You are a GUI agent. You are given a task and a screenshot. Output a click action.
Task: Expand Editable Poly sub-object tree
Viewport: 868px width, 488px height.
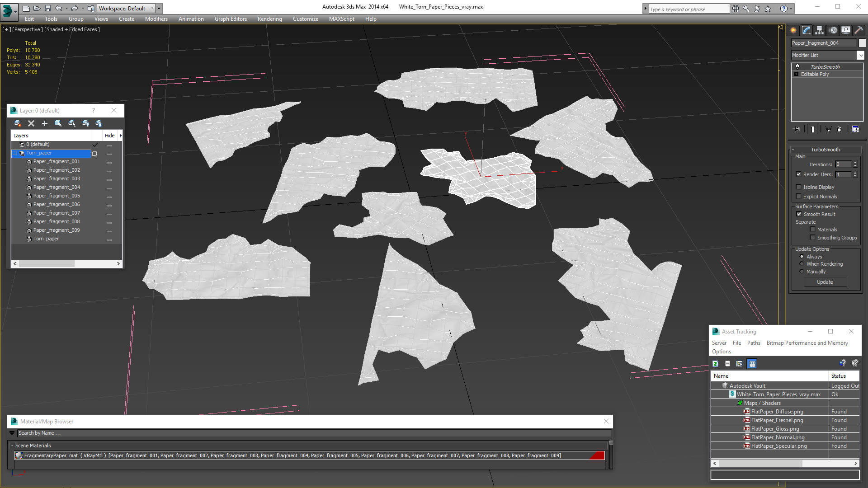(x=797, y=74)
